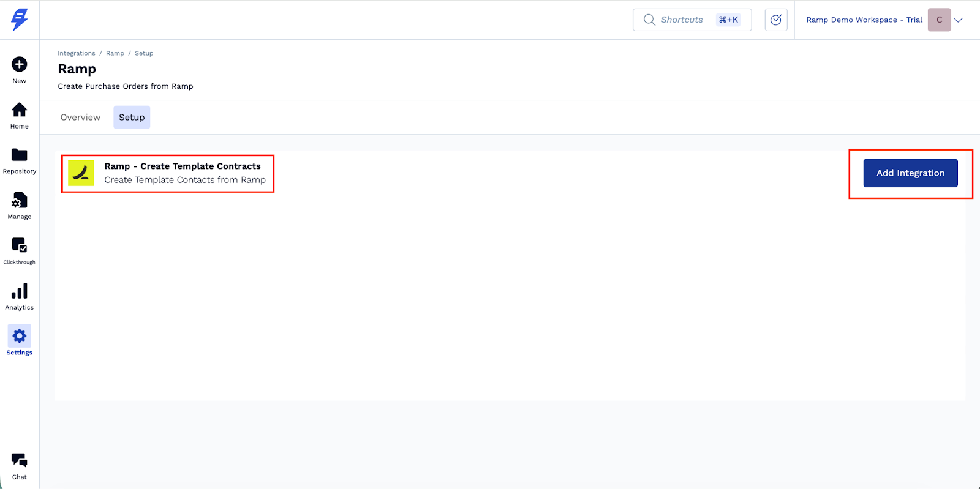Click the lightning bolt app logo
This screenshot has height=489, width=980.
coord(20,19)
